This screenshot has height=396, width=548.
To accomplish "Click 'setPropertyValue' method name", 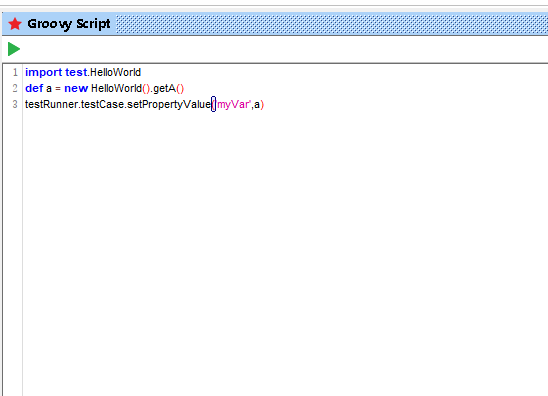I will pyautogui.click(x=169, y=105).
